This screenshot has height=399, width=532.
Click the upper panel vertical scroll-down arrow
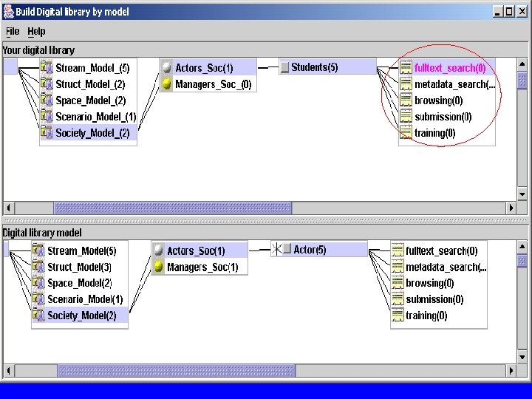522,194
